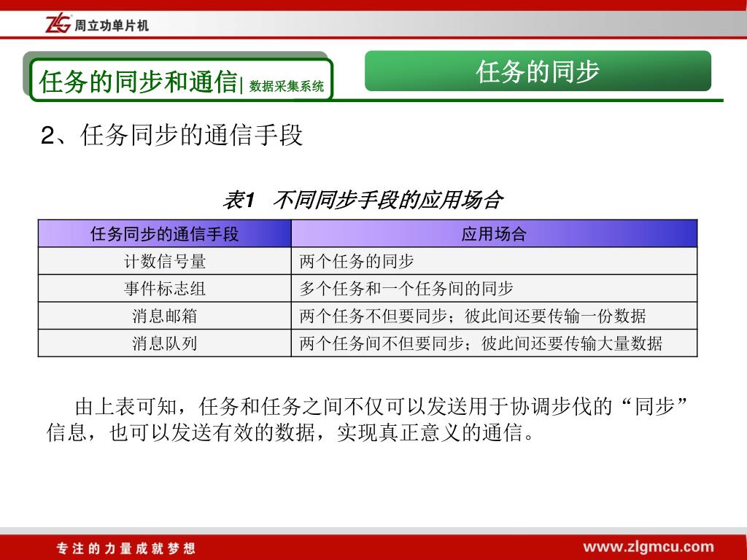Click paragraph line starting 信息，也可以发送
Image resolution: width=747 pixels, height=560 pixels.
290,432
